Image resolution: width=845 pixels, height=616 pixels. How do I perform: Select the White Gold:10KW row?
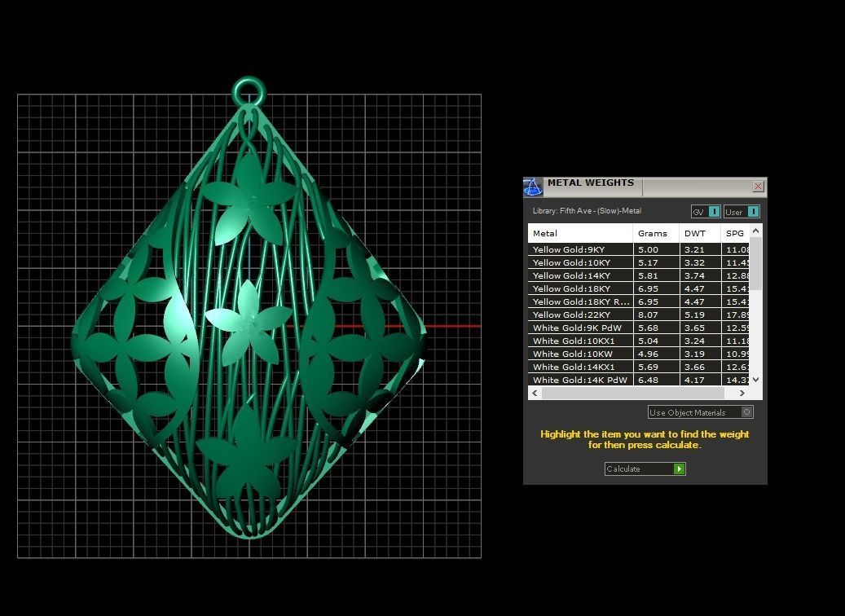(639, 354)
